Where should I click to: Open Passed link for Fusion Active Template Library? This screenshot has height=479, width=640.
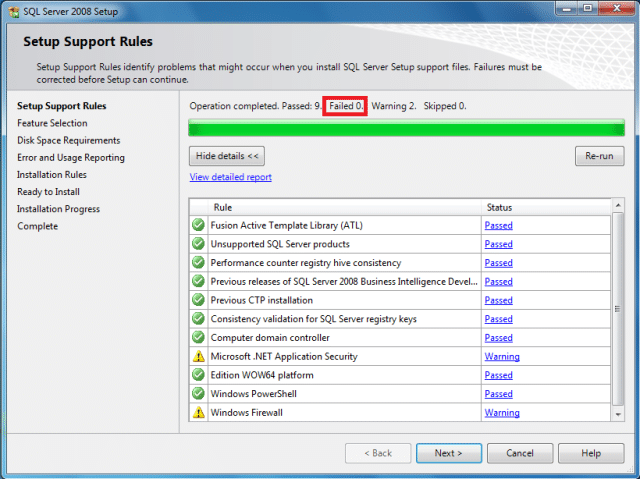(498, 225)
